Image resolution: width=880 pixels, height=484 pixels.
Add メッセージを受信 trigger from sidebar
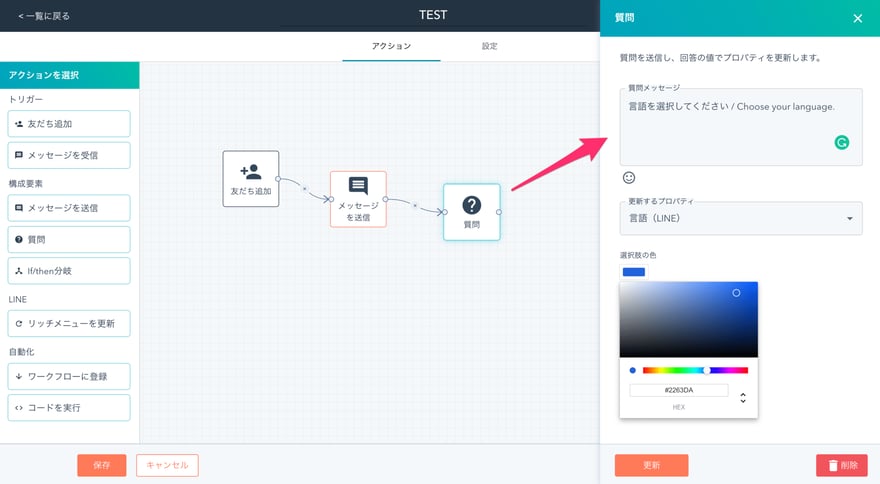[x=69, y=156]
